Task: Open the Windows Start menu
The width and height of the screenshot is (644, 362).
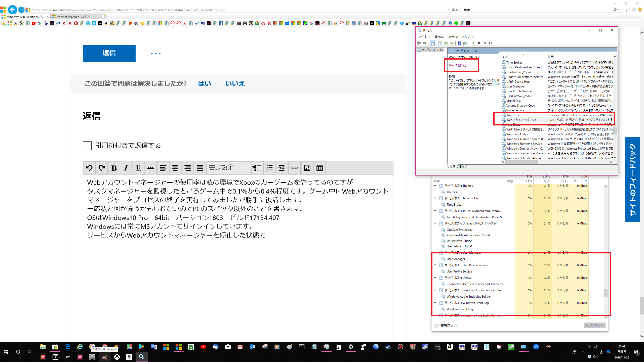Action: tap(6, 352)
